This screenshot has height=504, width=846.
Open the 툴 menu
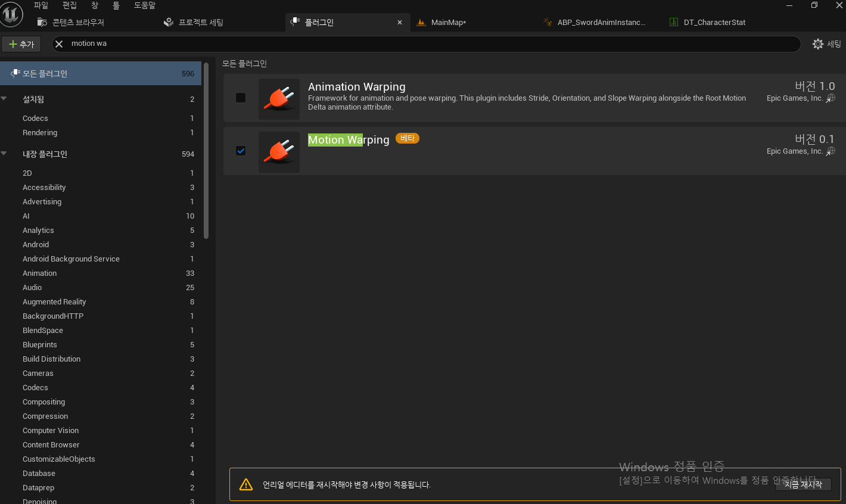116,5
